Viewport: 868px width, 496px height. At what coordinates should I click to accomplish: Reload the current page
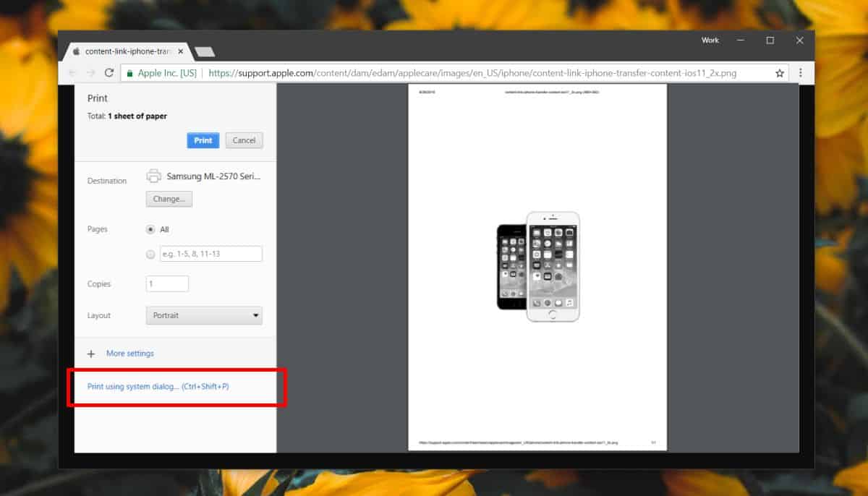click(x=109, y=73)
